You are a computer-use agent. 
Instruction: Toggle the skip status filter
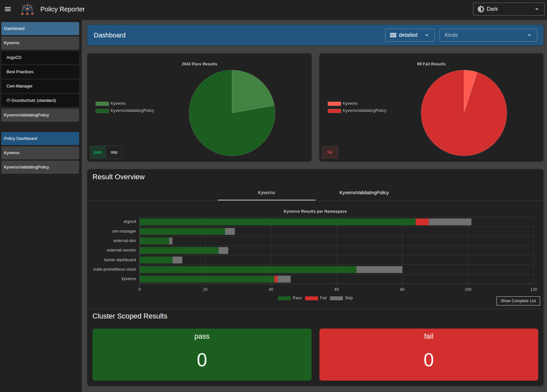click(x=114, y=152)
